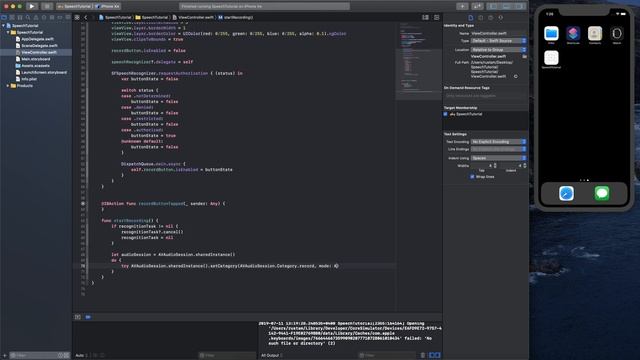Open the issue navigator warning icon
This screenshot has height=360, width=640.
36,18
